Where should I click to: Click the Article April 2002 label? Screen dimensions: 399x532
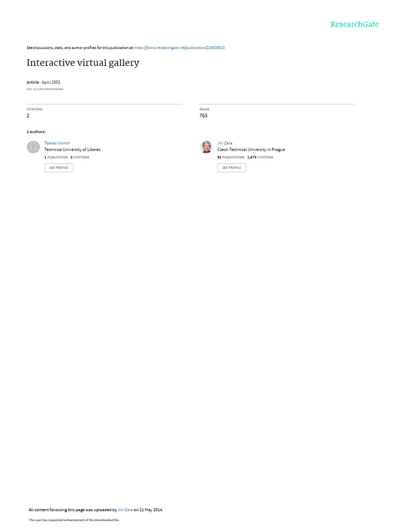(x=44, y=82)
